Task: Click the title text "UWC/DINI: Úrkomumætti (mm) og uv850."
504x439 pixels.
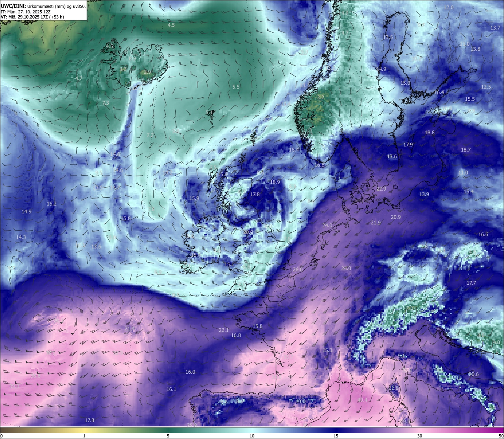Action: tap(43, 6)
